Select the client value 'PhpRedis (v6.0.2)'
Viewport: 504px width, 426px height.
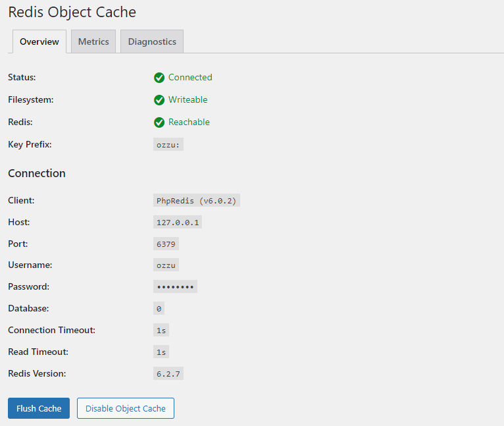pos(196,200)
